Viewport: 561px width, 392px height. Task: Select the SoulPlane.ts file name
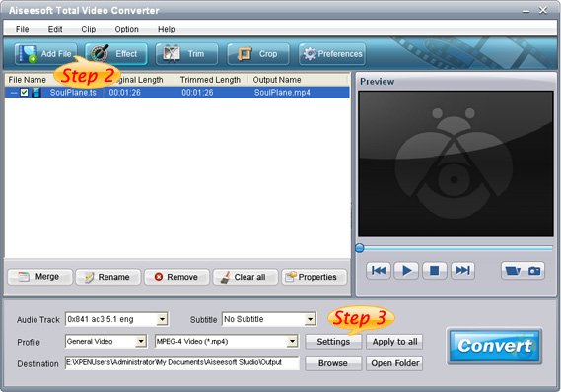pyautogui.click(x=73, y=93)
